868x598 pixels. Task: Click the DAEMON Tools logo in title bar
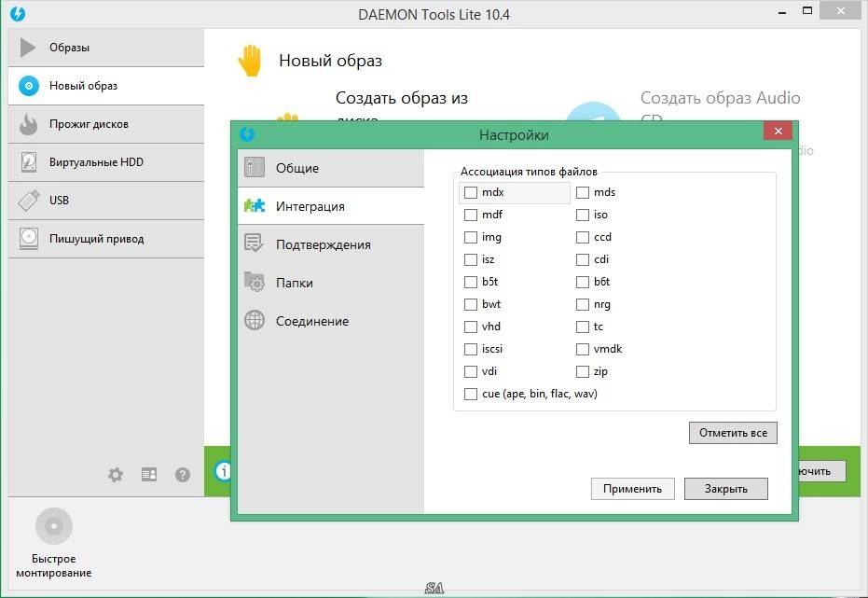(x=18, y=14)
